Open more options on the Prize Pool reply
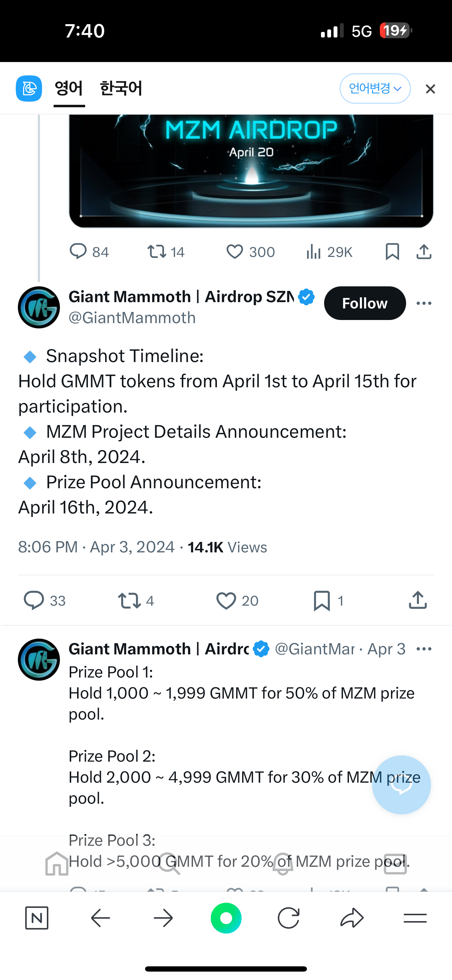The width and height of the screenshot is (452, 980). pos(424,649)
